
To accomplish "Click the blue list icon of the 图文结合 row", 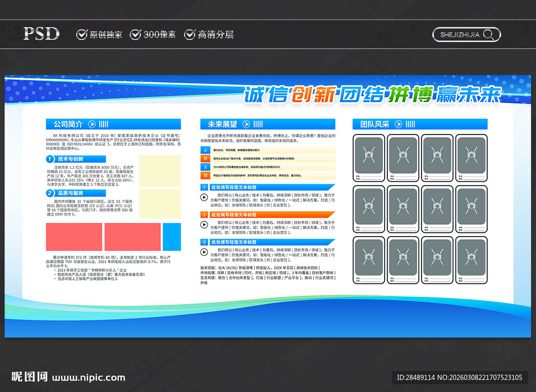I will [205, 150].
